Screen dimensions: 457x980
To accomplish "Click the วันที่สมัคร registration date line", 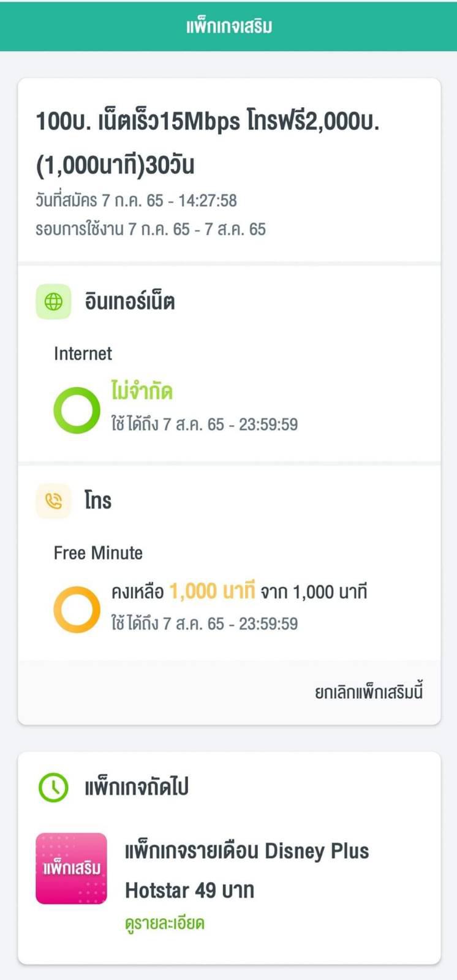I will pyautogui.click(x=136, y=200).
